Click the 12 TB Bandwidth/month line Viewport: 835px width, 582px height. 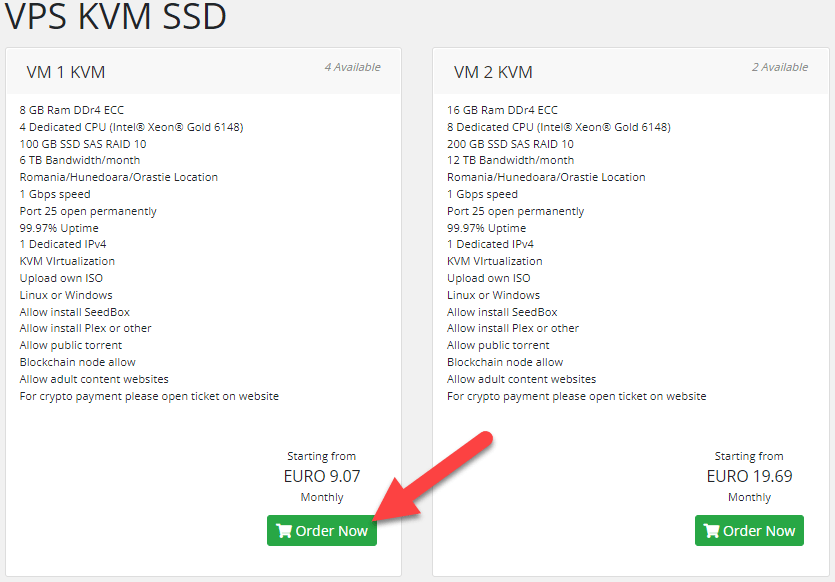click(510, 160)
